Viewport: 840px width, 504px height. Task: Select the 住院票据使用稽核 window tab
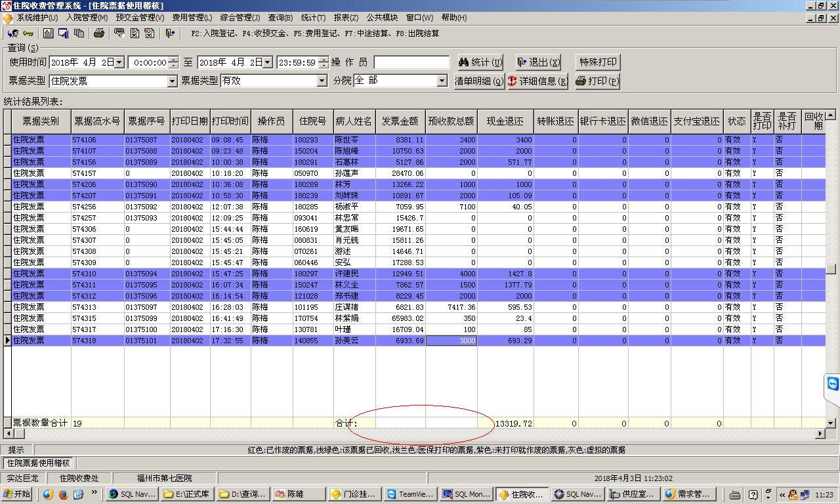tap(38, 463)
